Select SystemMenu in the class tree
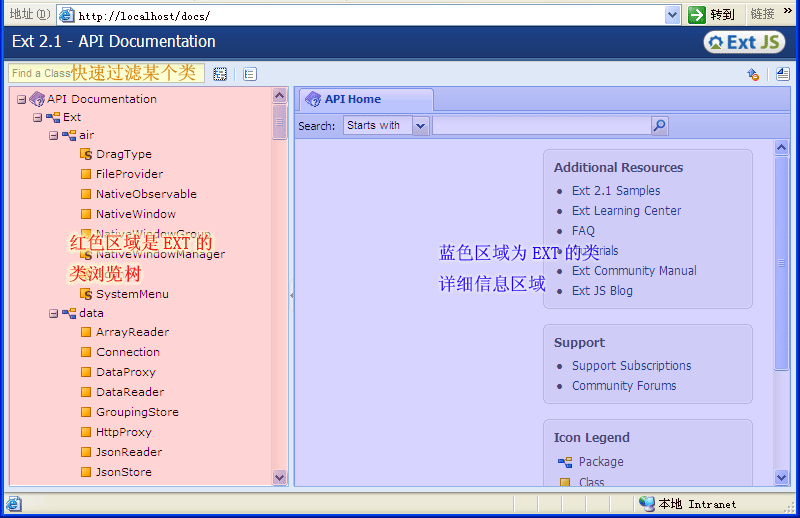This screenshot has width=800, height=518. (132, 294)
